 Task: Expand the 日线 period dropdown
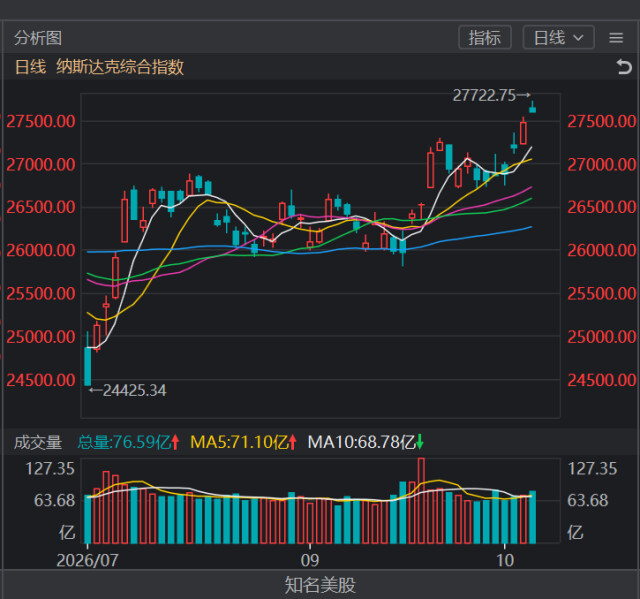558,38
